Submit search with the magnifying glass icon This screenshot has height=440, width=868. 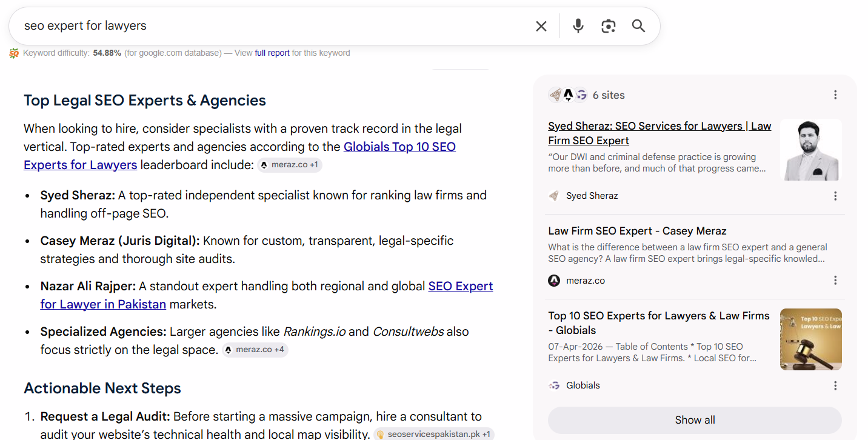(x=638, y=26)
